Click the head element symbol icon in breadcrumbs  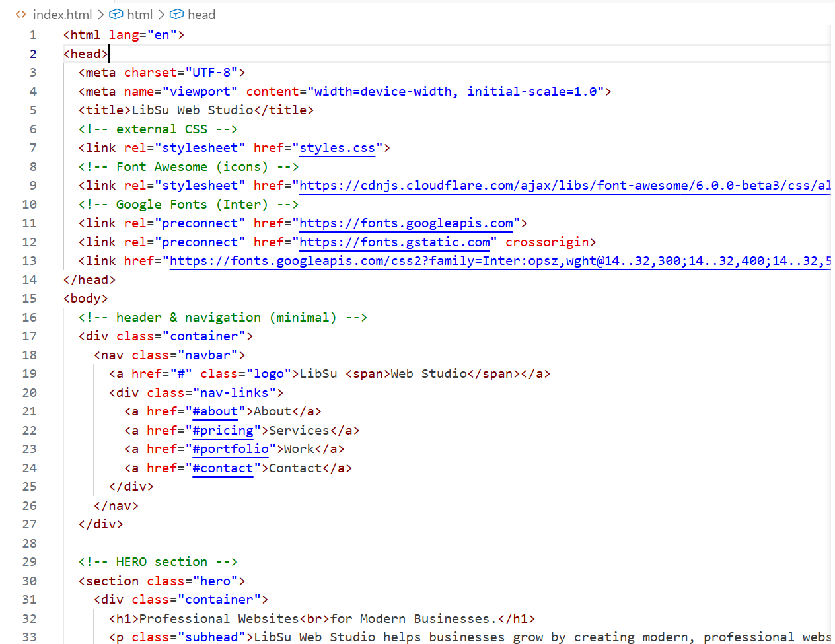tap(177, 15)
